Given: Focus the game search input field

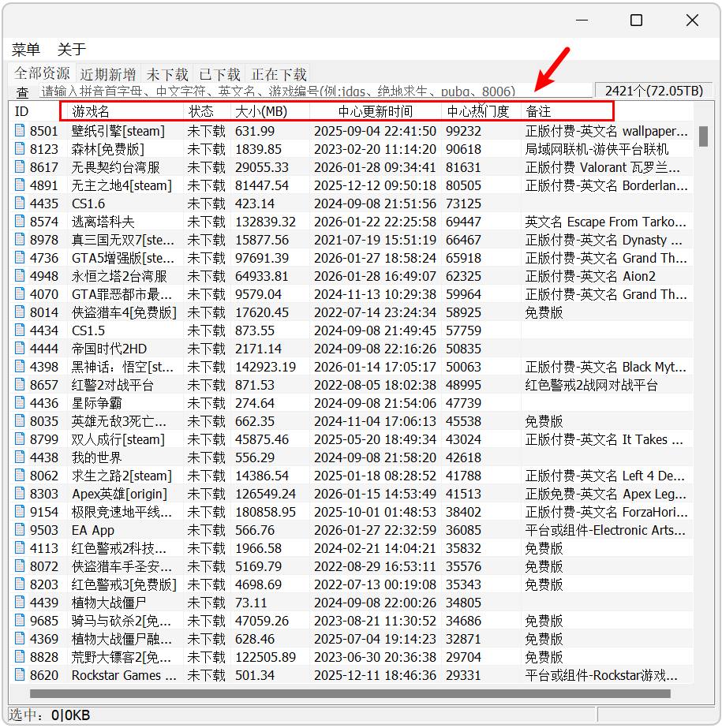Looking at the screenshot, I should point(315,91).
